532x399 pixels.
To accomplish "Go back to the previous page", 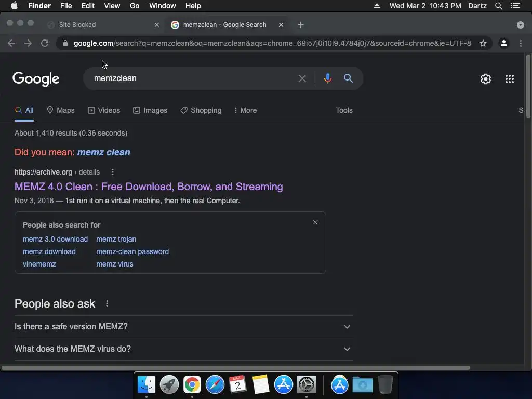I will pyautogui.click(x=11, y=43).
